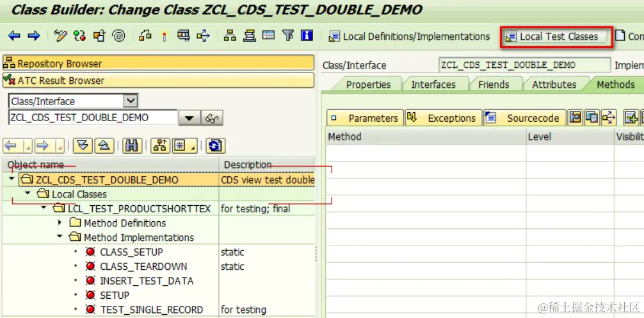
Task: Expand the Method Definitions folder
Action: click(x=60, y=222)
